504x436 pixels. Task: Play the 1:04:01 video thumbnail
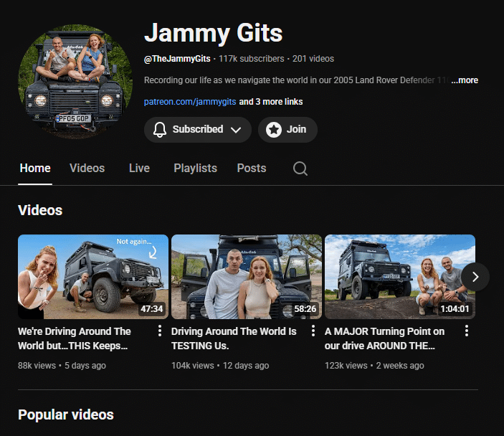point(399,276)
